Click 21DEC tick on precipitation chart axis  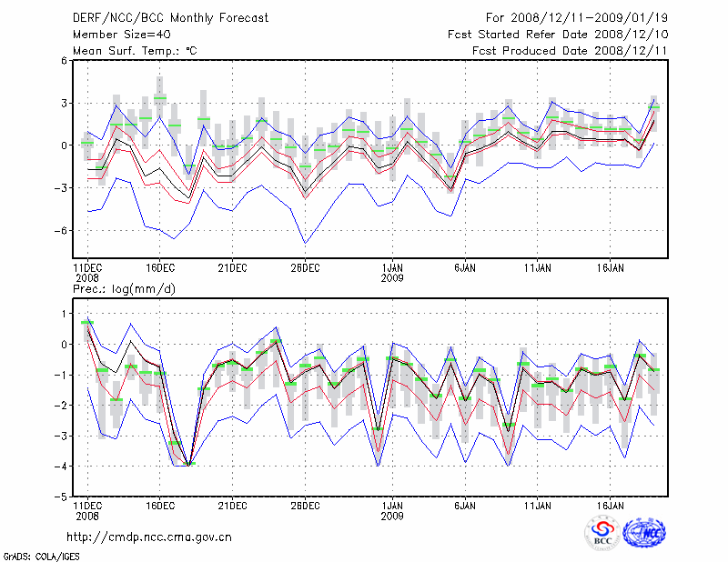coord(232,503)
